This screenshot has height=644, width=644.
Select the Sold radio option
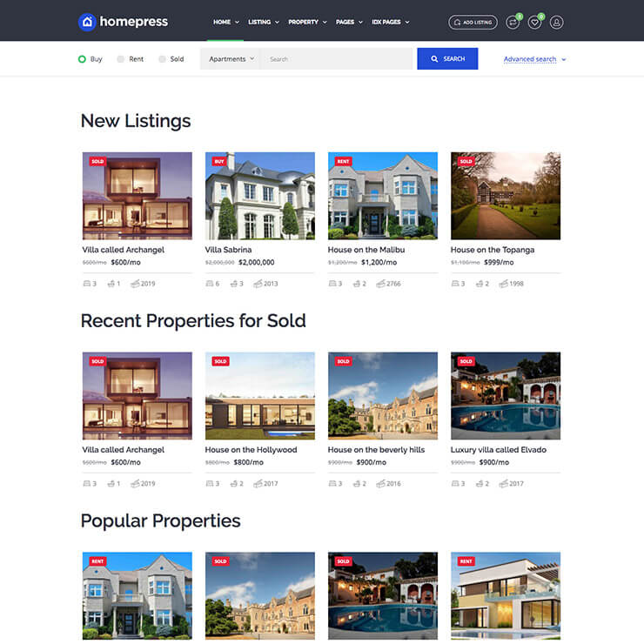coord(162,59)
